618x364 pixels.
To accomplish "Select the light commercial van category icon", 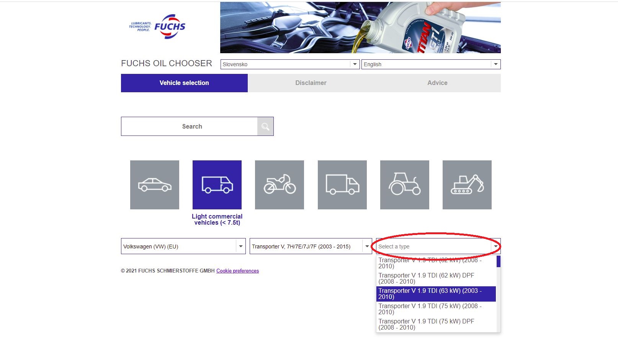I will pyautogui.click(x=217, y=185).
